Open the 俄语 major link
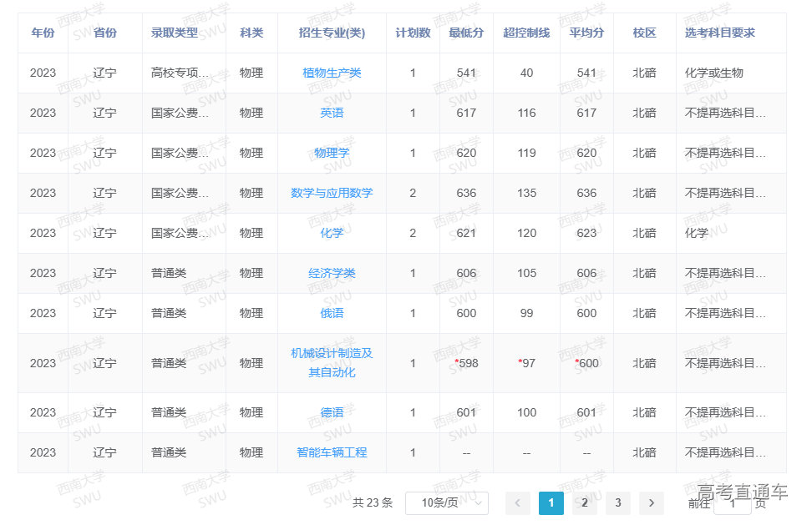Screen dimensions: 812x525 coord(332,314)
